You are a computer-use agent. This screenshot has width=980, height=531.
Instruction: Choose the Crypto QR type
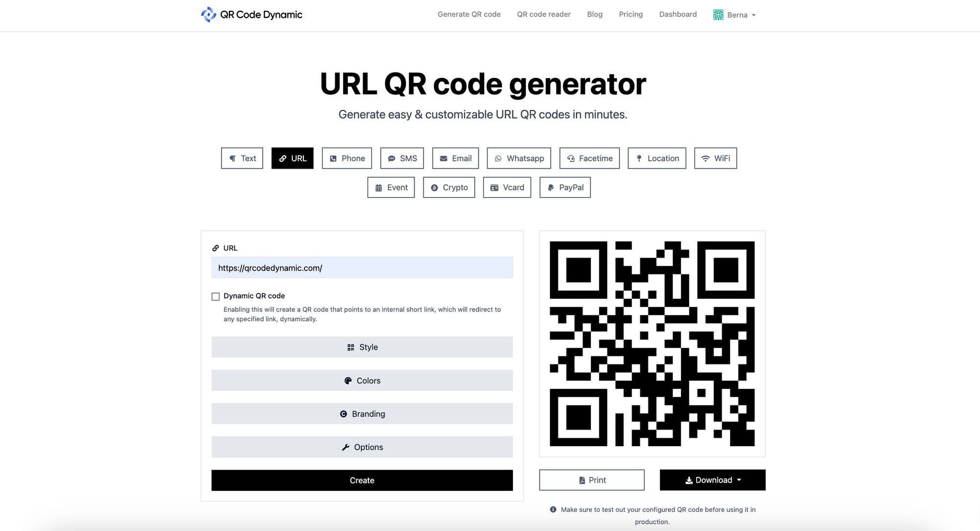(449, 187)
